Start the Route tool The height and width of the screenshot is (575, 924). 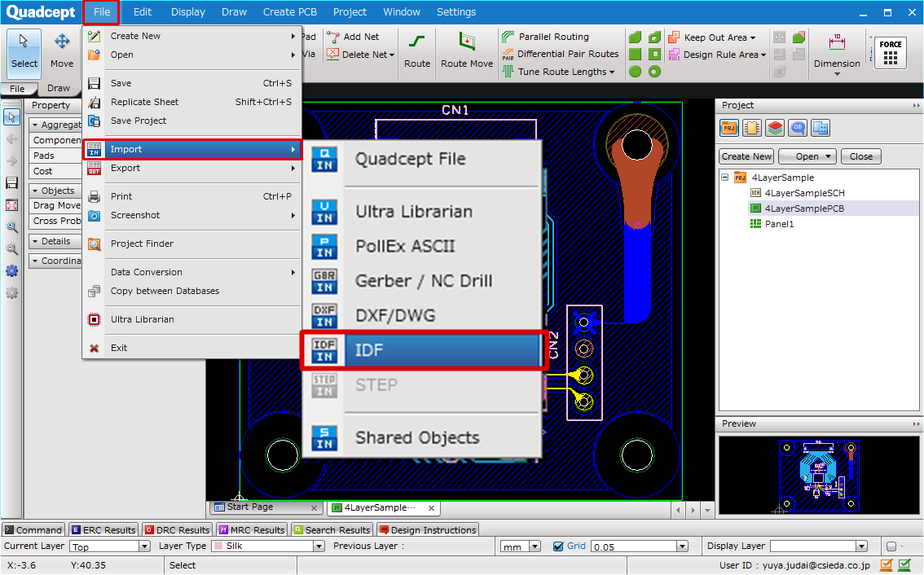point(417,52)
